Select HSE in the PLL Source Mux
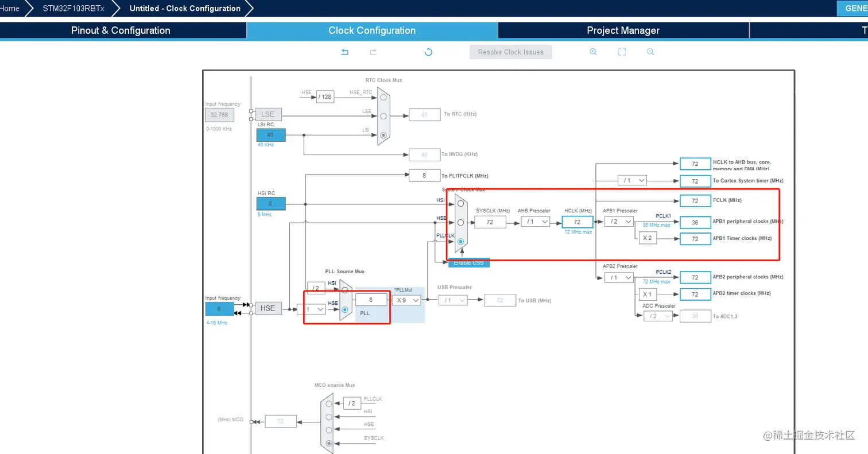This screenshot has width=868, height=454. [344, 309]
